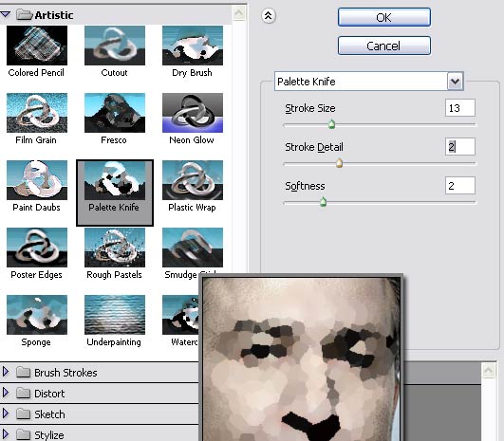
Task: Click the Artistic category label
Action: (x=54, y=15)
